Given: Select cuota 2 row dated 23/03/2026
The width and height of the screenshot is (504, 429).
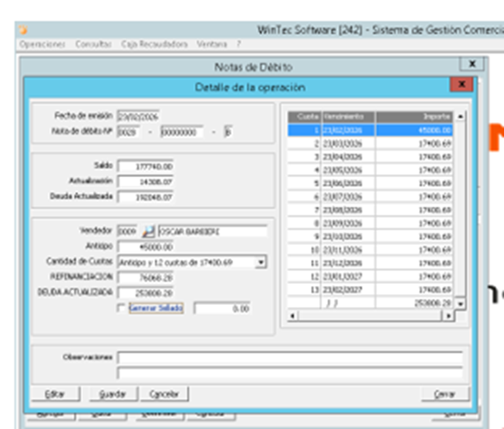Looking at the screenshot, I should [x=370, y=143].
